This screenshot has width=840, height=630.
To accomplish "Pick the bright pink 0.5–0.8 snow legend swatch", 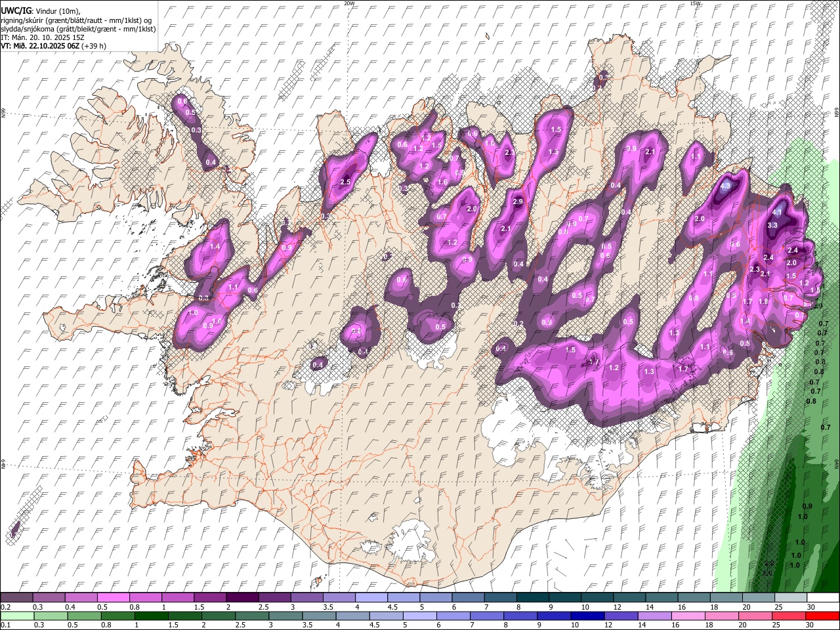I will 113,597.
